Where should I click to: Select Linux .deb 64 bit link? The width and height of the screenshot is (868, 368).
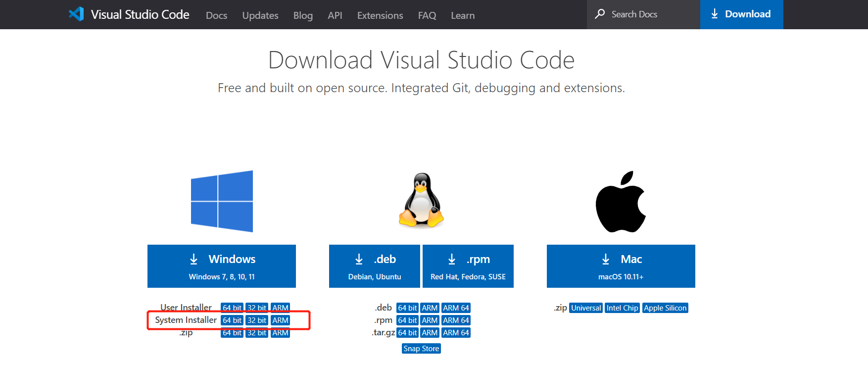point(407,308)
